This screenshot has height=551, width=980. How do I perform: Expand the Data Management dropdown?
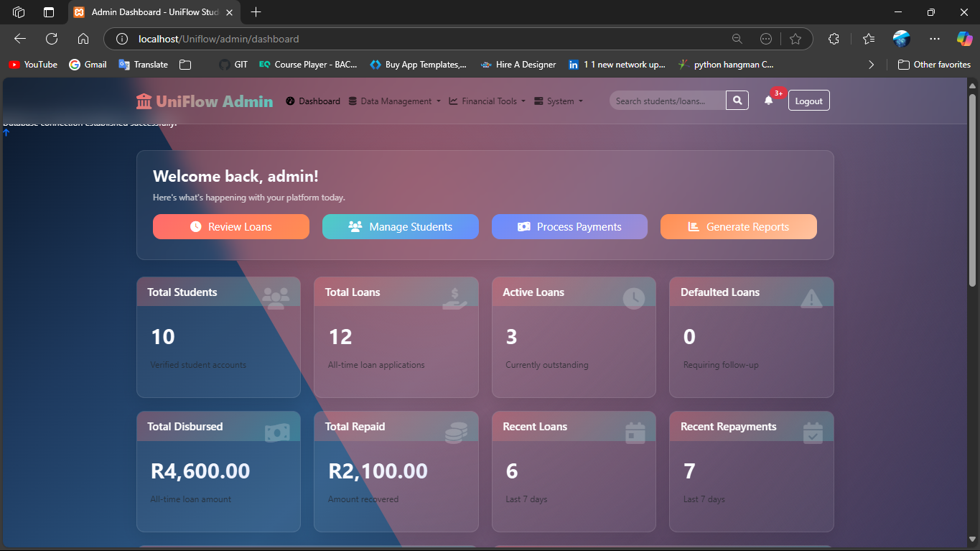pyautogui.click(x=394, y=101)
